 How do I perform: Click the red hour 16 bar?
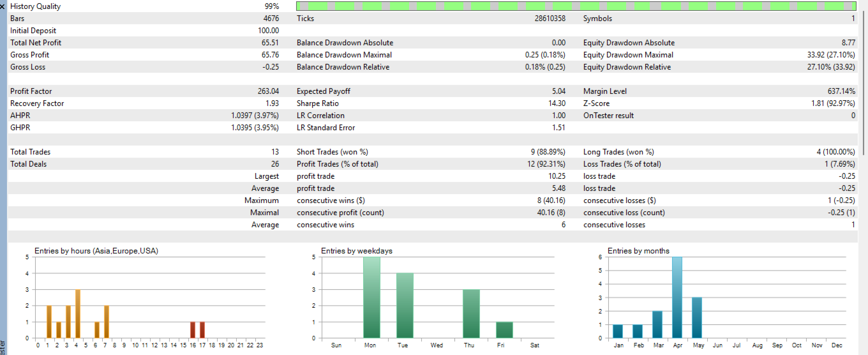pos(193,330)
